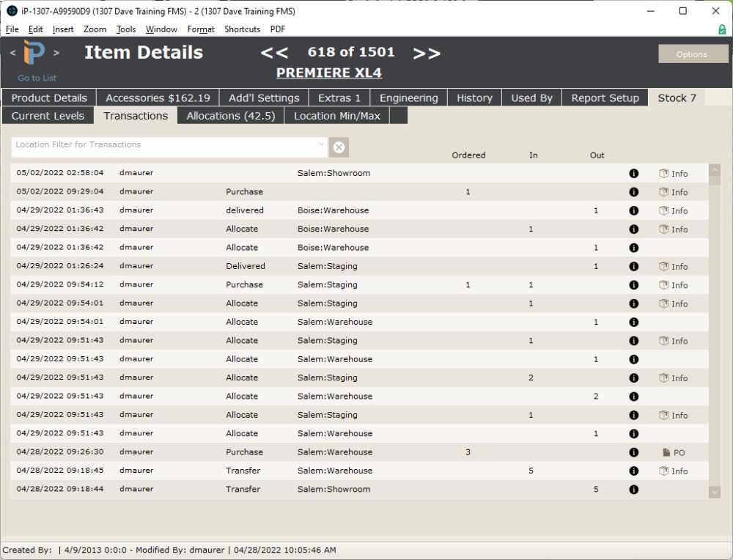Image resolution: width=733 pixels, height=560 pixels.
Task: Select the Current Levels tab
Action: [48, 115]
